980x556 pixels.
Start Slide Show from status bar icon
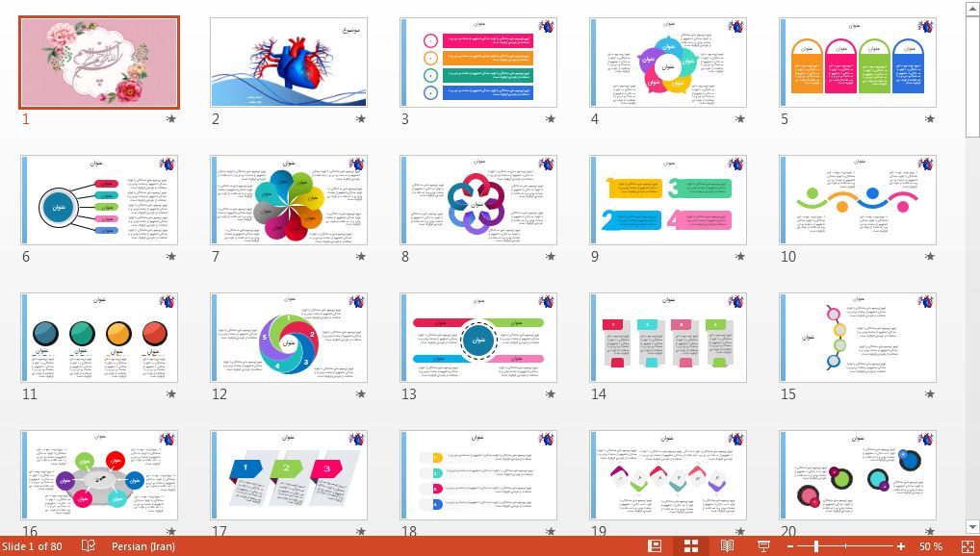pos(763,546)
